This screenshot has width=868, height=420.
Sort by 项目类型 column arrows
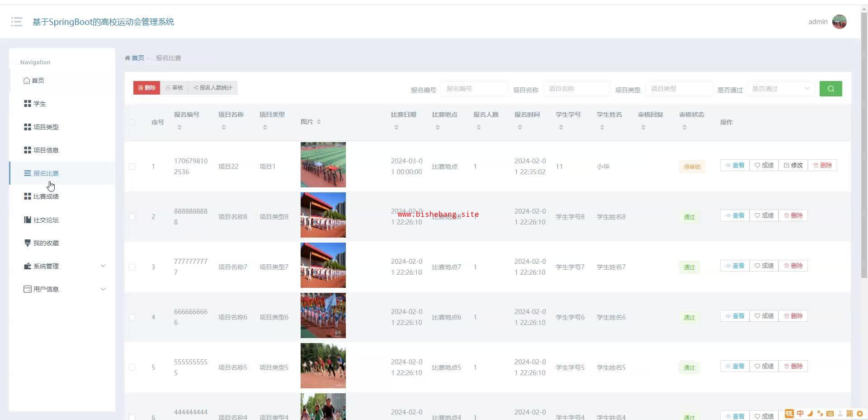pyautogui.click(x=265, y=127)
